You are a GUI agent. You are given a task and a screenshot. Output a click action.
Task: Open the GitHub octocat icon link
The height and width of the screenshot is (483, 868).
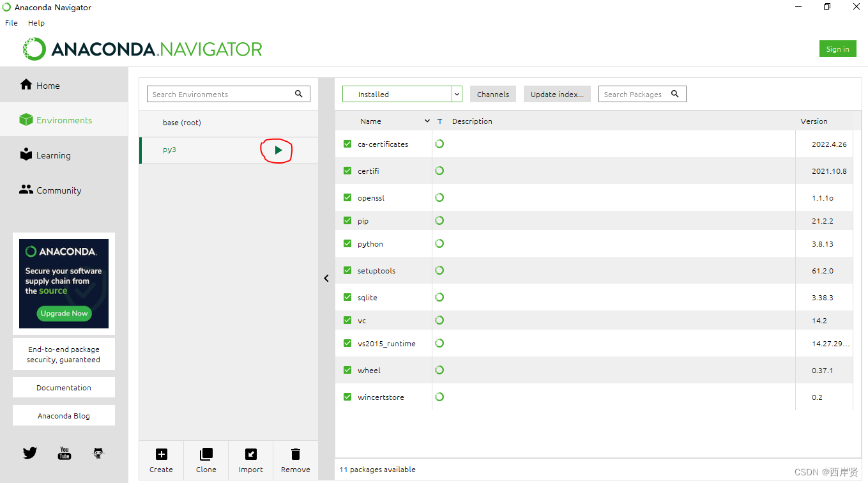tap(98, 453)
